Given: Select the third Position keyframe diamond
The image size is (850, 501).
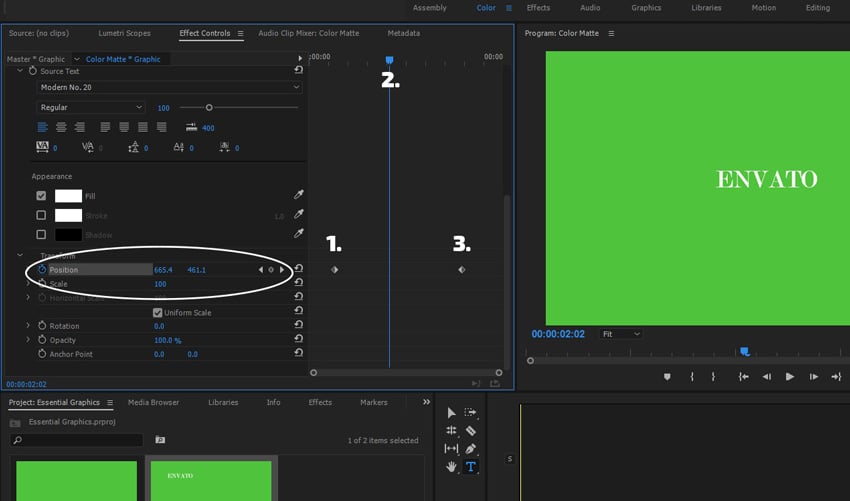Looking at the screenshot, I should [x=461, y=270].
